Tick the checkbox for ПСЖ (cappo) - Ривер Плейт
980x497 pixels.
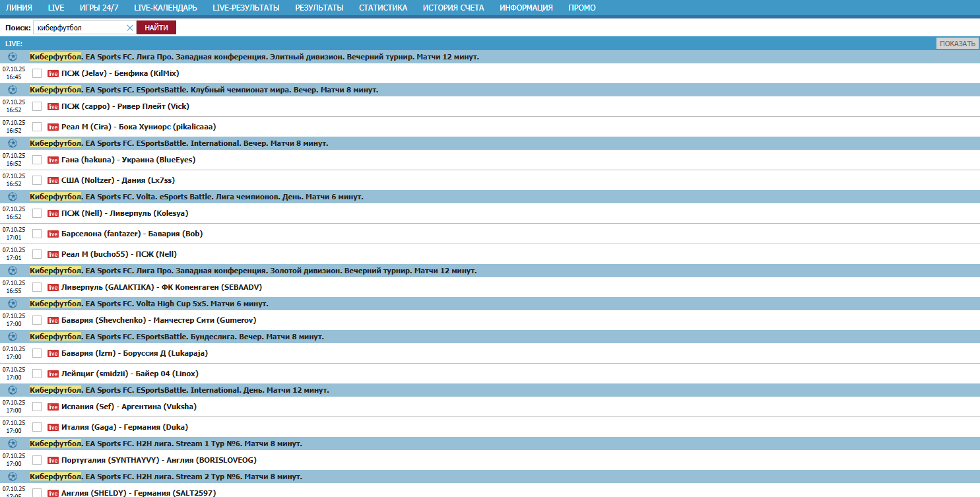coord(37,106)
